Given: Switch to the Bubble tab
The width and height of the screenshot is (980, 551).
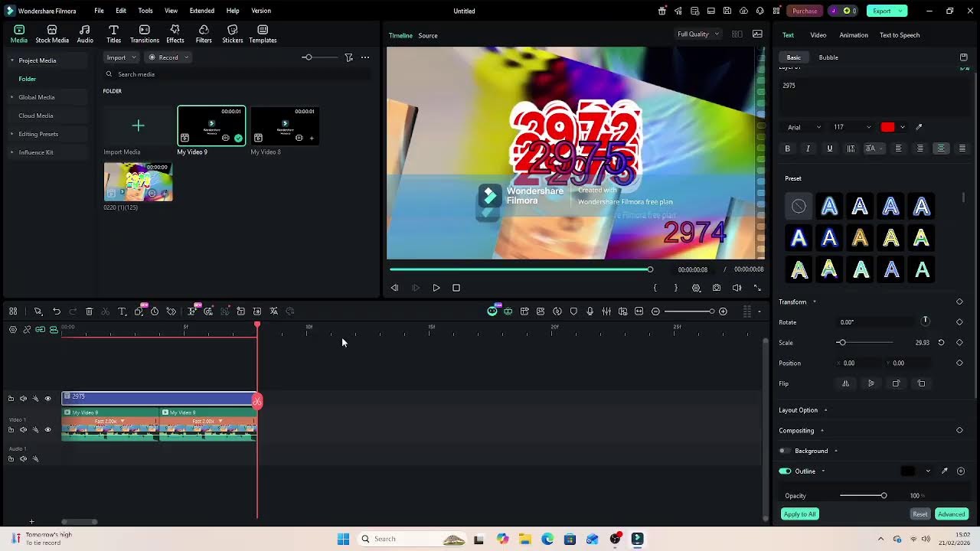Looking at the screenshot, I should pos(828,57).
